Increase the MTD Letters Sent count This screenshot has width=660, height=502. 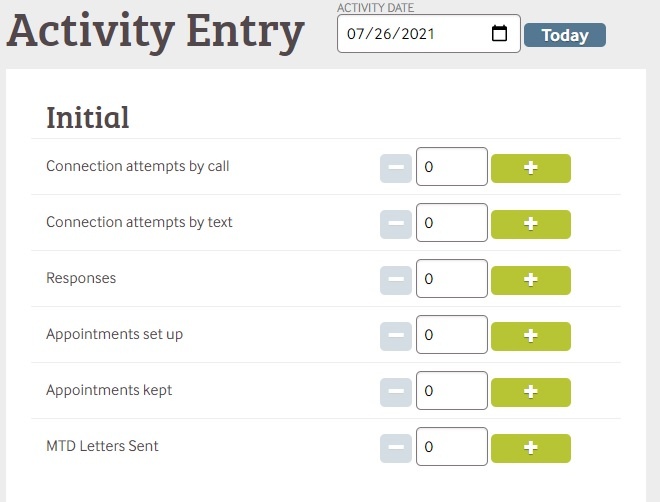tap(530, 448)
